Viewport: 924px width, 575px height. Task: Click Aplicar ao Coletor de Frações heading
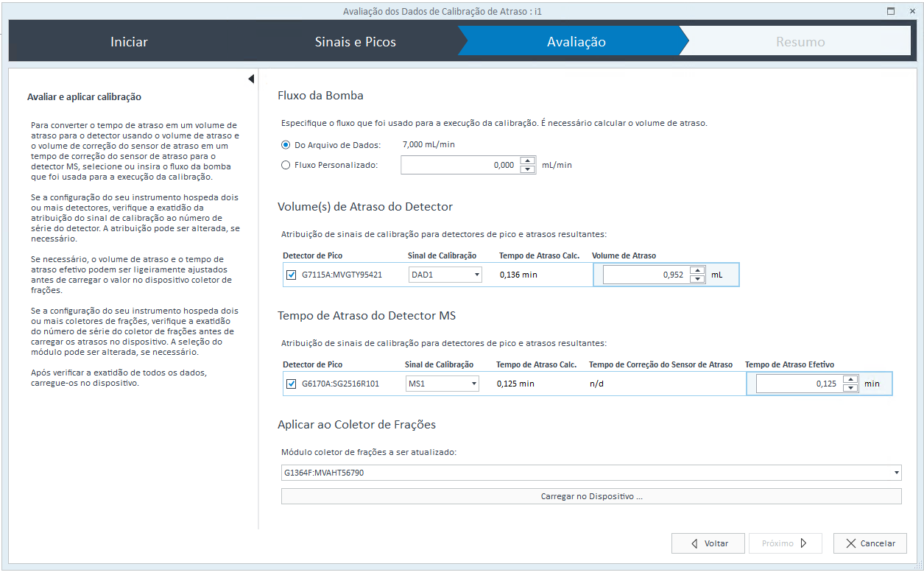[x=356, y=425]
